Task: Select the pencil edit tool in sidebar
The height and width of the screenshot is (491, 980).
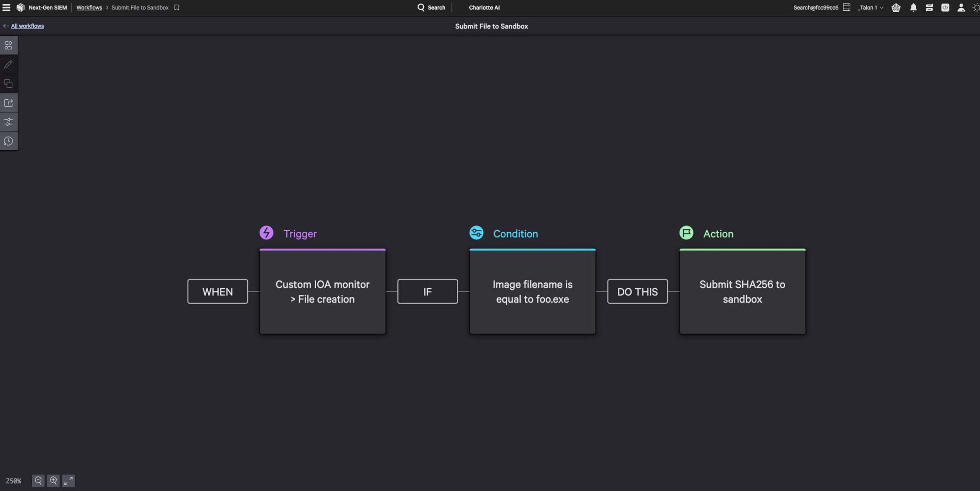Action: tap(8, 64)
